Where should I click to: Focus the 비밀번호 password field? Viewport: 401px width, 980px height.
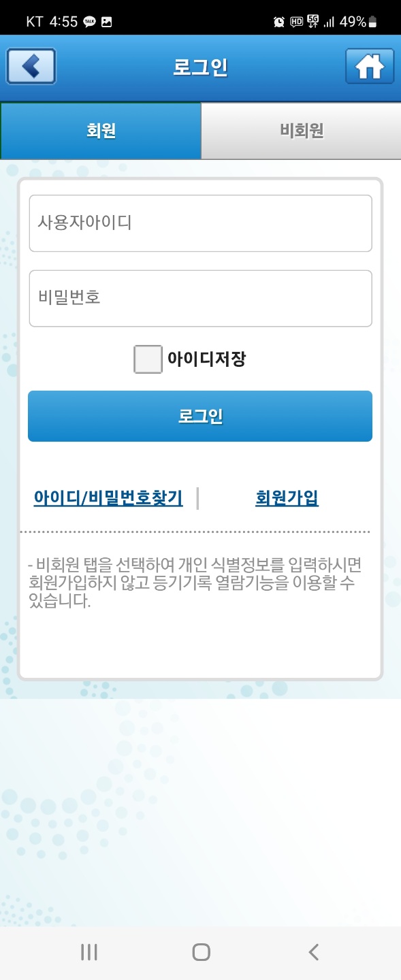pyautogui.click(x=200, y=299)
